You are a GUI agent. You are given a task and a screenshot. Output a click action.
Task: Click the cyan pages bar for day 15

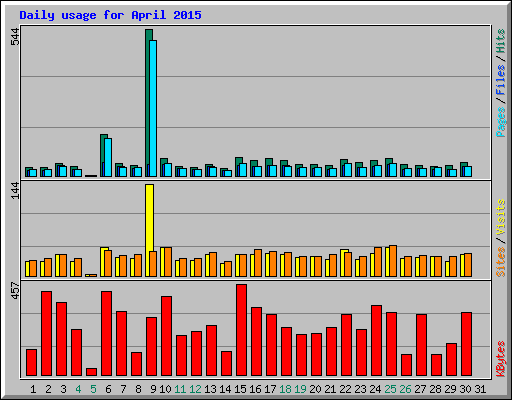[243, 170]
